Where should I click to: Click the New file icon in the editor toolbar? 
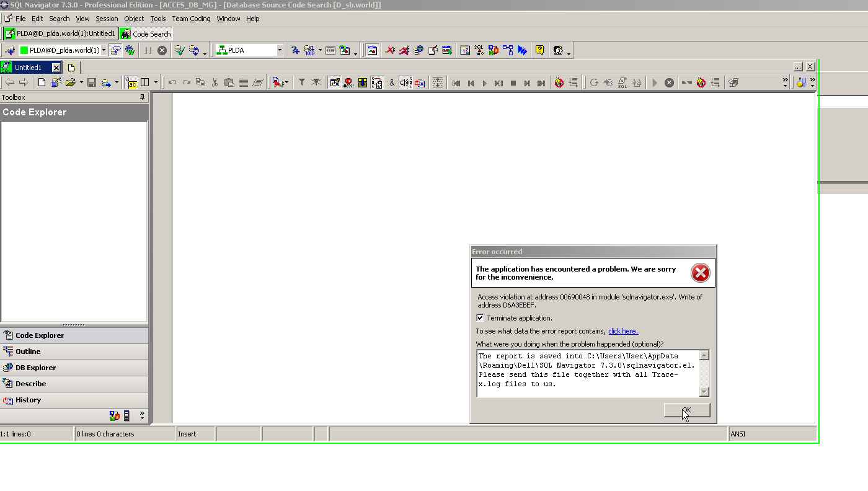[42, 82]
